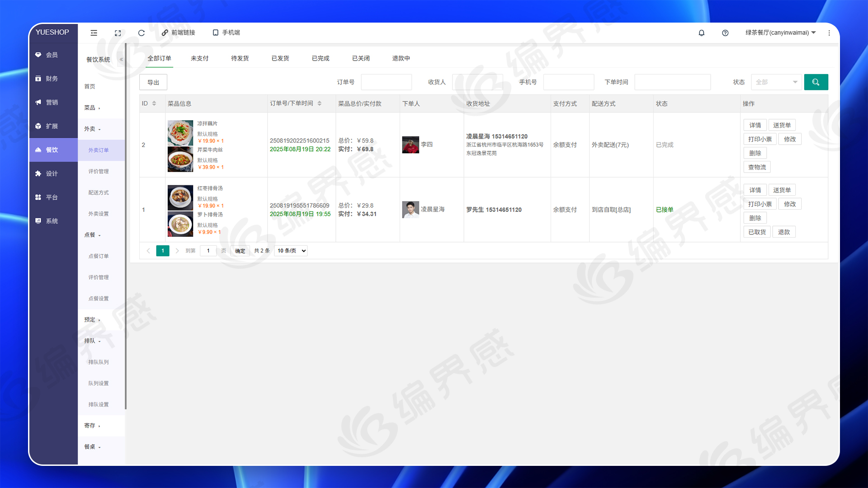Image resolution: width=868 pixels, height=488 pixels.
Task: Open the 状态 filter dropdown
Action: [x=777, y=82]
